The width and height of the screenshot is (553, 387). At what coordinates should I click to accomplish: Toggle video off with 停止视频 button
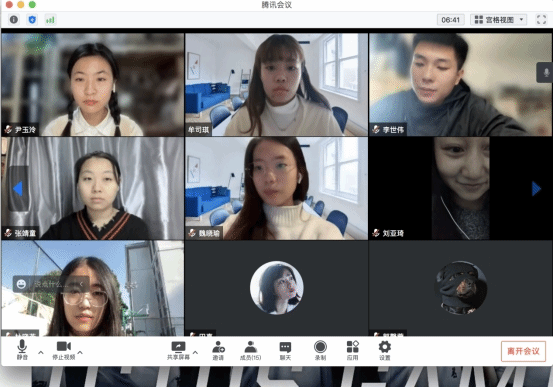click(x=64, y=351)
